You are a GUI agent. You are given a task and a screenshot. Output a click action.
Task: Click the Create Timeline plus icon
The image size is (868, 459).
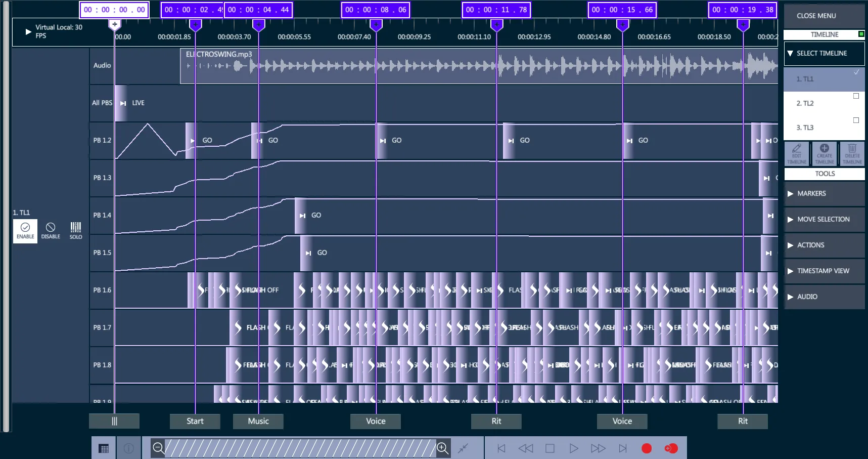pyautogui.click(x=825, y=154)
